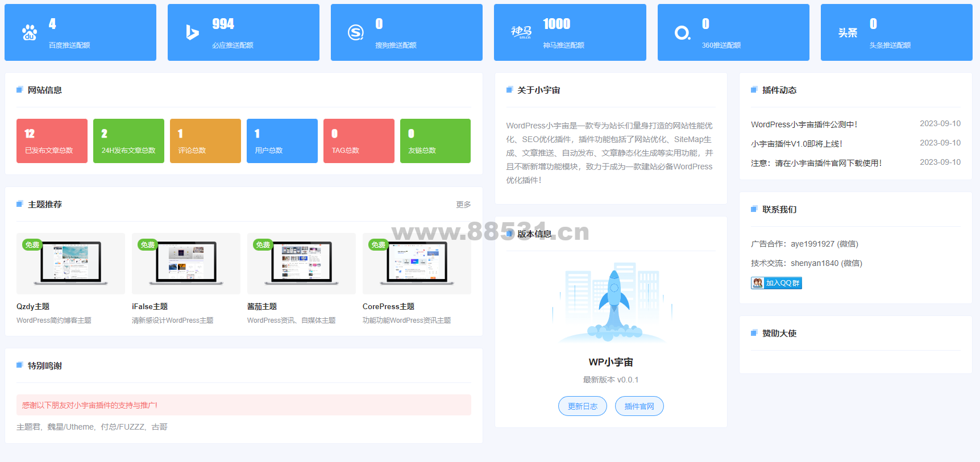Open the Qzdy theme thumbnail
This screenshot has height=462, width=980.
coord(70,264)
